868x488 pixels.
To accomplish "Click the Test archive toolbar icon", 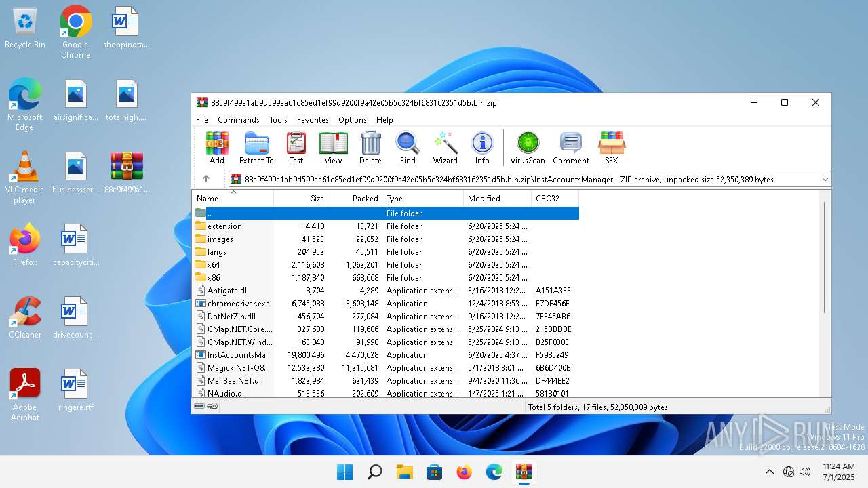I will click(296, 148).
